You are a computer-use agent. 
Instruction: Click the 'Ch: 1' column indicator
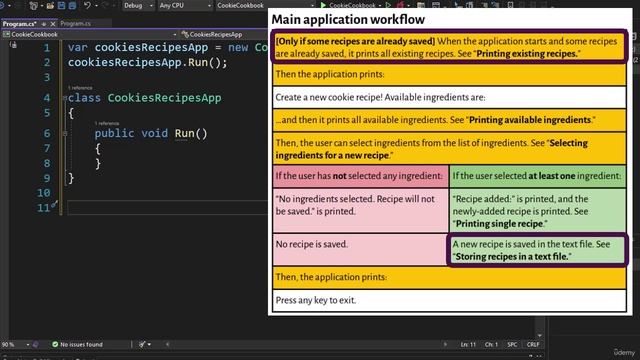491,344
